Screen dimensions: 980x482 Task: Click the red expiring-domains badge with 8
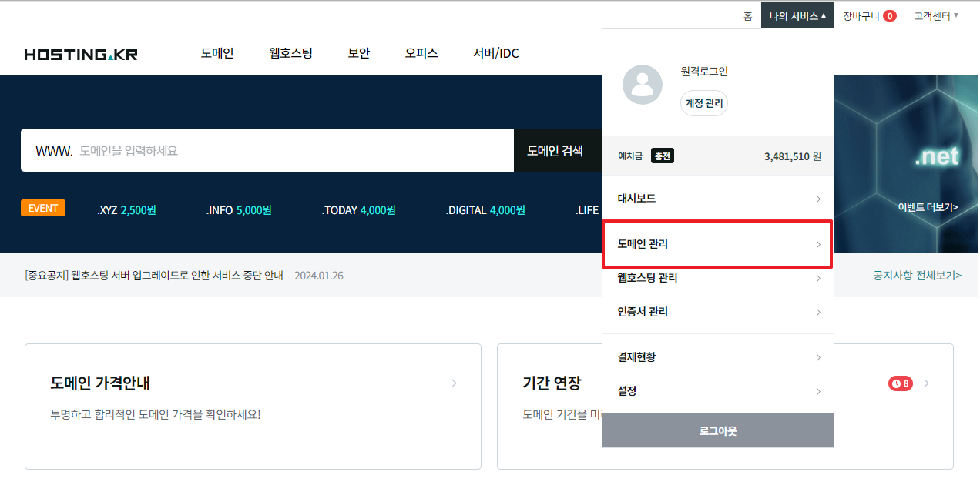coord(900,383)
